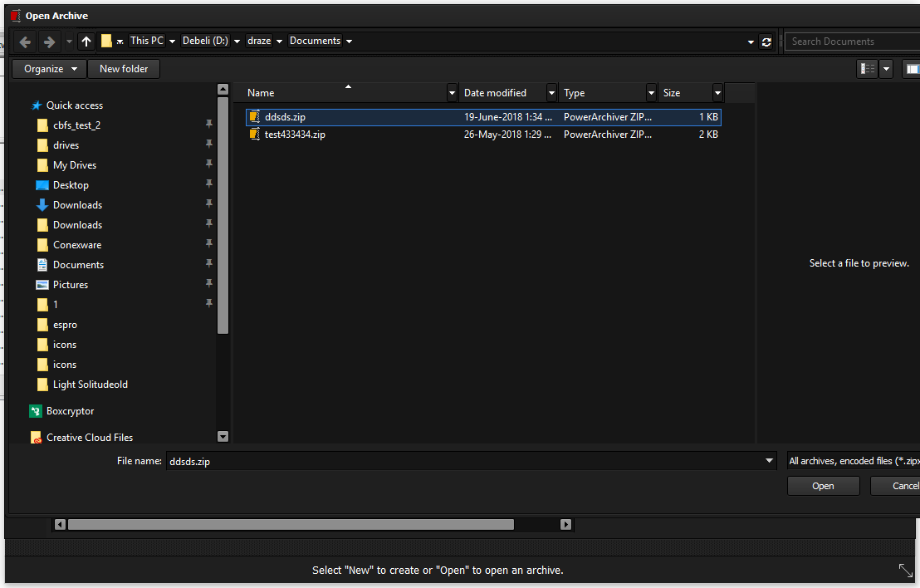The width and height of the screenshot is (920, 588).
Task: Open the view options dropdown arrow
Action: [887, 69]
